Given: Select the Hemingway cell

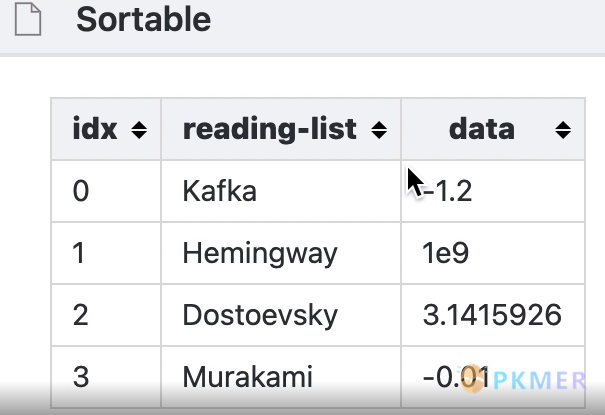Looking at the screenshot, I should coord(281,253).
